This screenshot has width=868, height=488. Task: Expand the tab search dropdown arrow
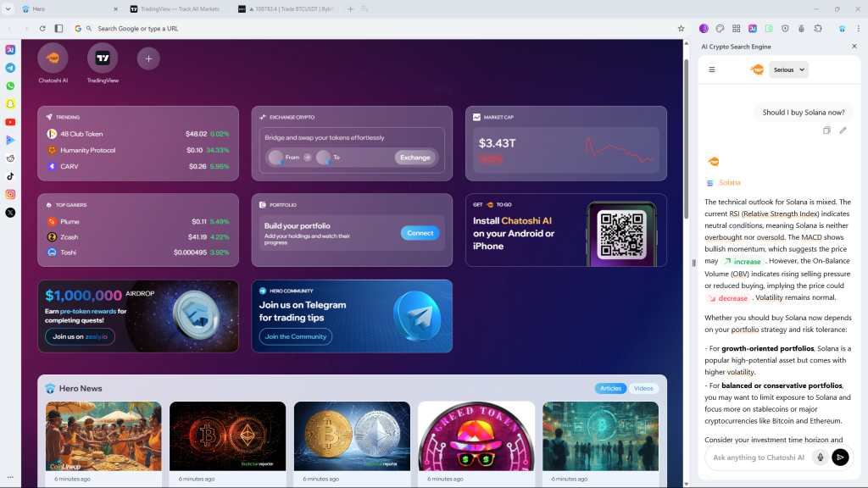(8, 8)
